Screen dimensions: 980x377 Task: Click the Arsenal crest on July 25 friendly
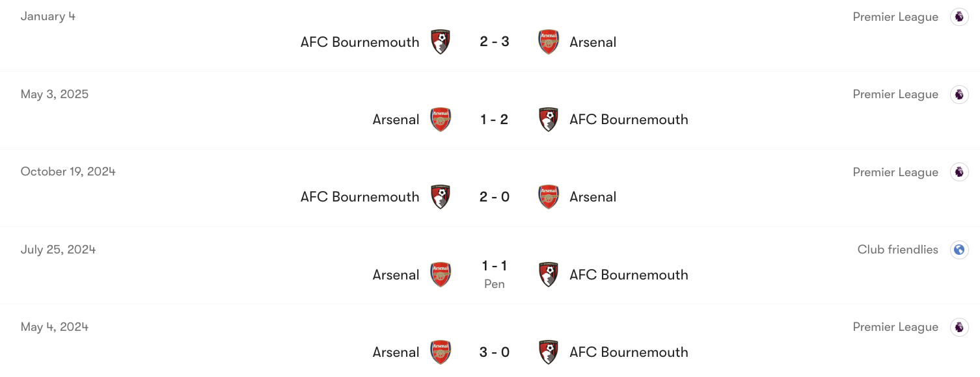tap(441, 274)
